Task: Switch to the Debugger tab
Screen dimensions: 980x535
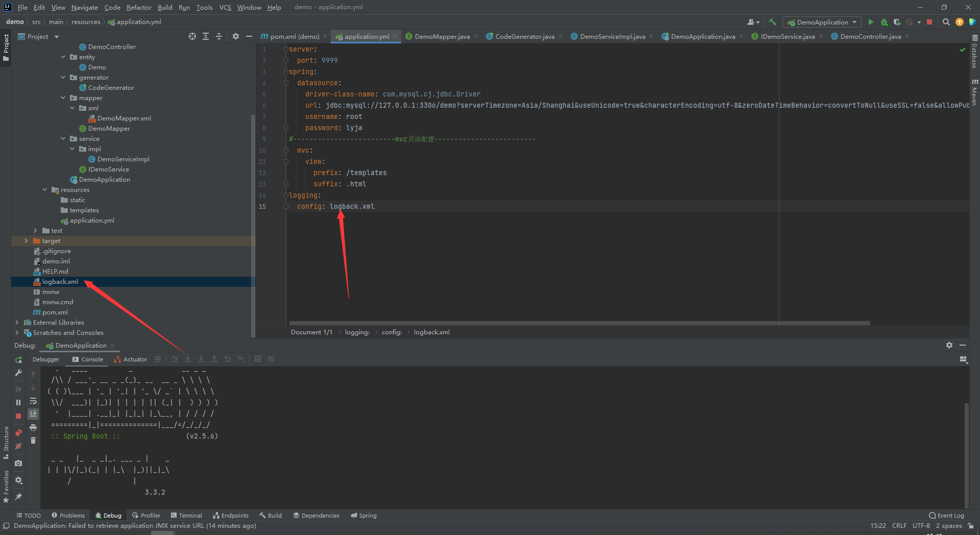Action: pyautogui.click(x=46, y=359)
